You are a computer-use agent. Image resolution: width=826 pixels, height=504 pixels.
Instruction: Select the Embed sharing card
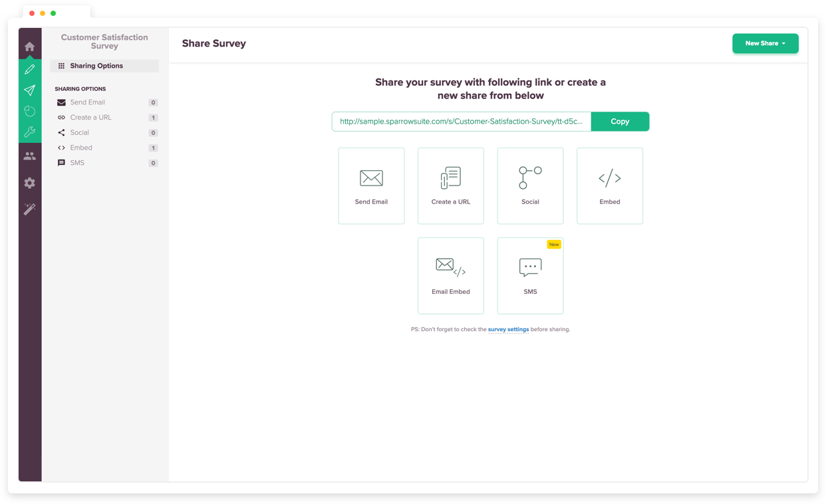pyautogui.click(x=609, y=186)
